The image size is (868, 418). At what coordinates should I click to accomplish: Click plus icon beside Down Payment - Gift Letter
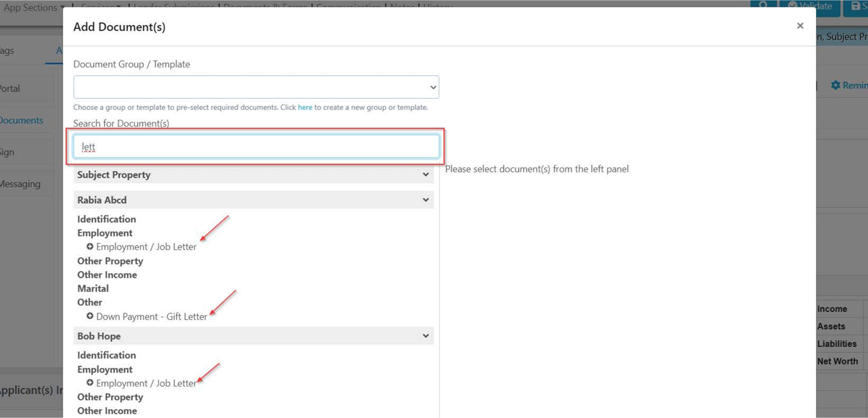click(90, 316)
